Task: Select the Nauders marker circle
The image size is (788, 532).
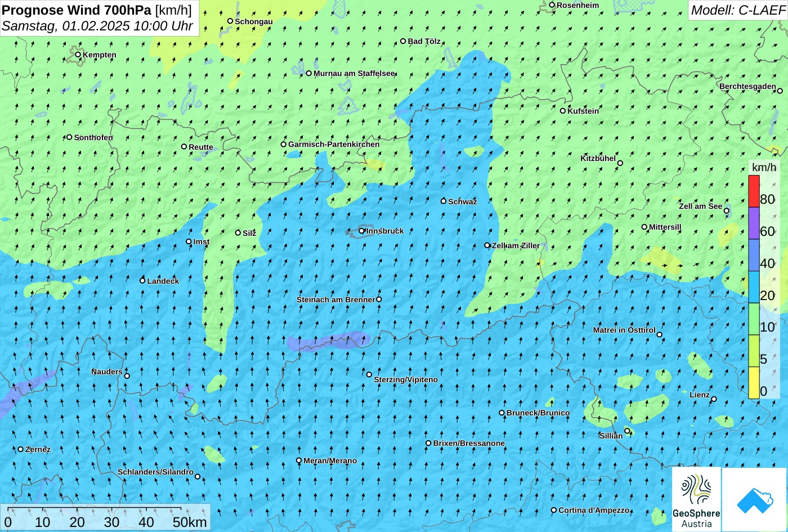Action: (127, 376)
